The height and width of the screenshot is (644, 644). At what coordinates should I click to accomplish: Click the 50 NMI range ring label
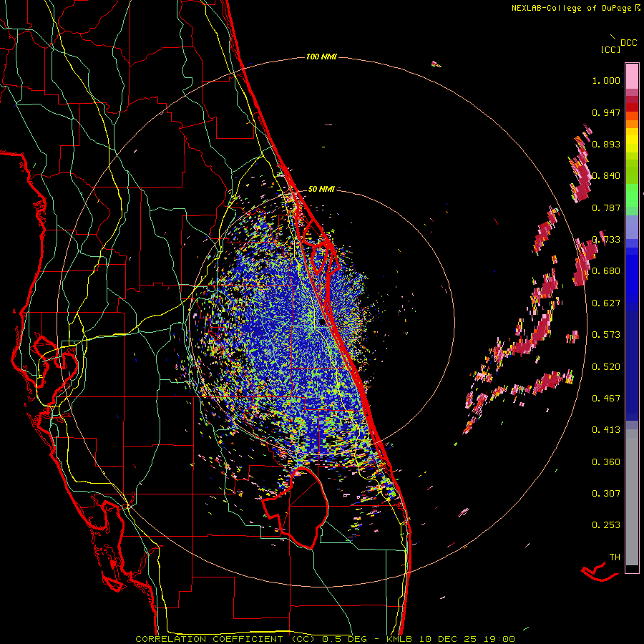(321, 189)
